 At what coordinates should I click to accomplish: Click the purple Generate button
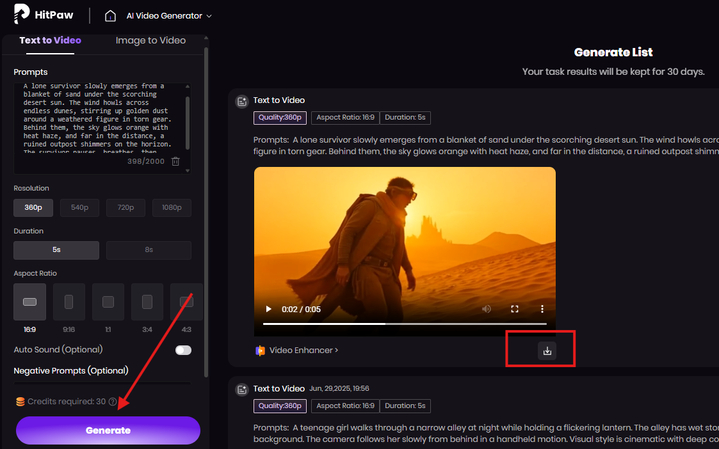pyautogui.click(x=108, y=430)
